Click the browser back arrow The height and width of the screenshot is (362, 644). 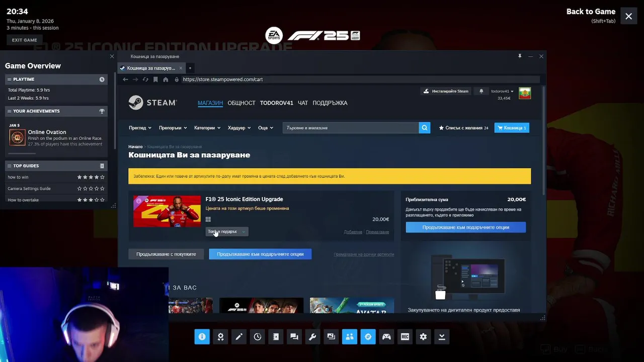tap(126, 79)
